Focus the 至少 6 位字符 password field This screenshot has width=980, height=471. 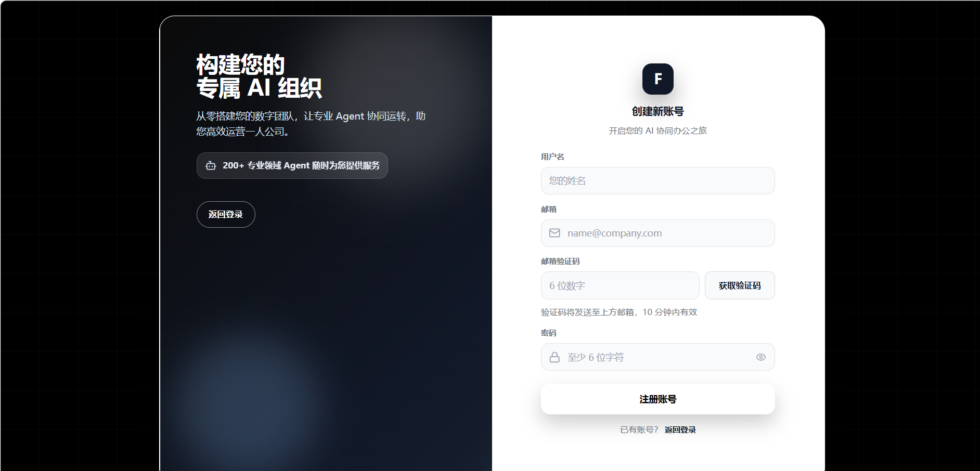(657, 357)
